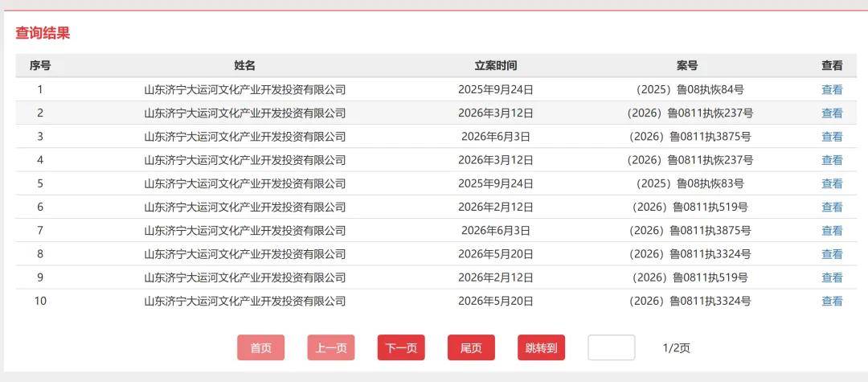The width and height of the screenshot is (868, 382).
Task: Focus the page number input box
Action: coord(611,347)
